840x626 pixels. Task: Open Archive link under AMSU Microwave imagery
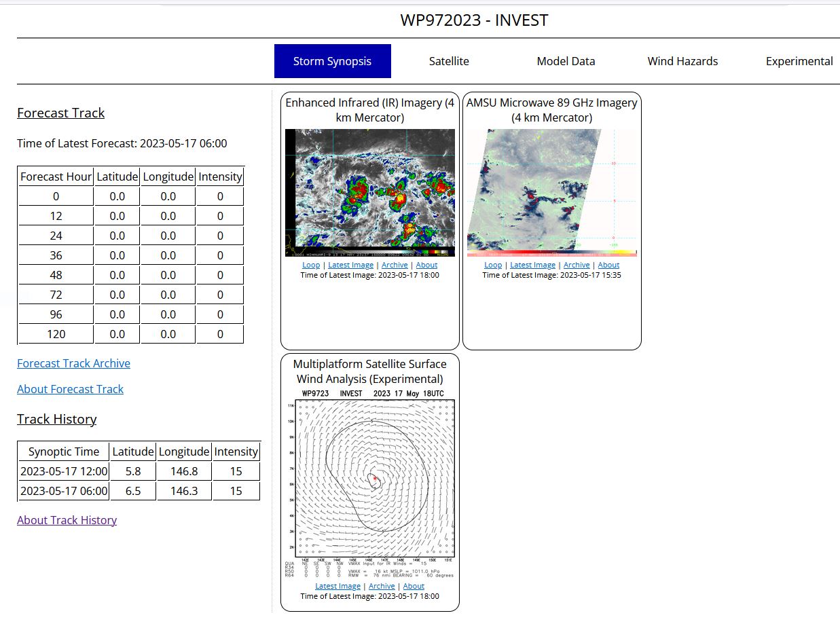(577, 265)
